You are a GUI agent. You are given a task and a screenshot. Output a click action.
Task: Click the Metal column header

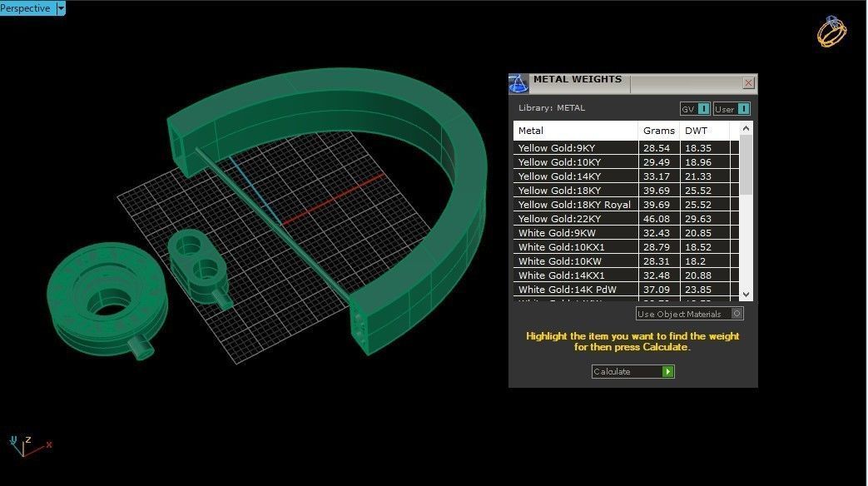(576, 131)
